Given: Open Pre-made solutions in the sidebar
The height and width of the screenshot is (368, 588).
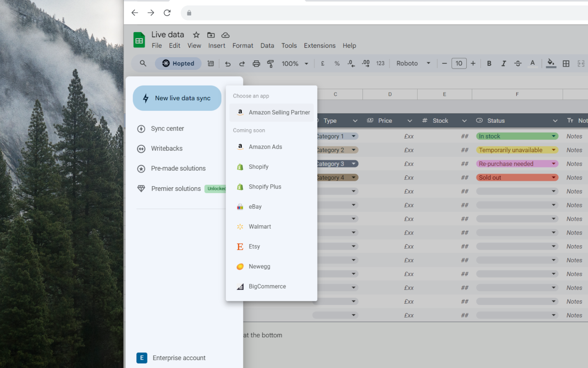Looking at the screenshot, I should click(x=178, y=168).
